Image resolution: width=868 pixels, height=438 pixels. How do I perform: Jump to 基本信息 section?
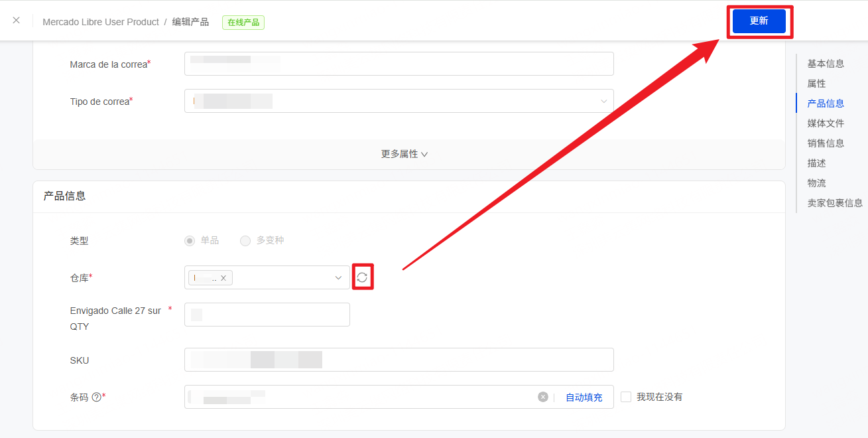(826, 64)
